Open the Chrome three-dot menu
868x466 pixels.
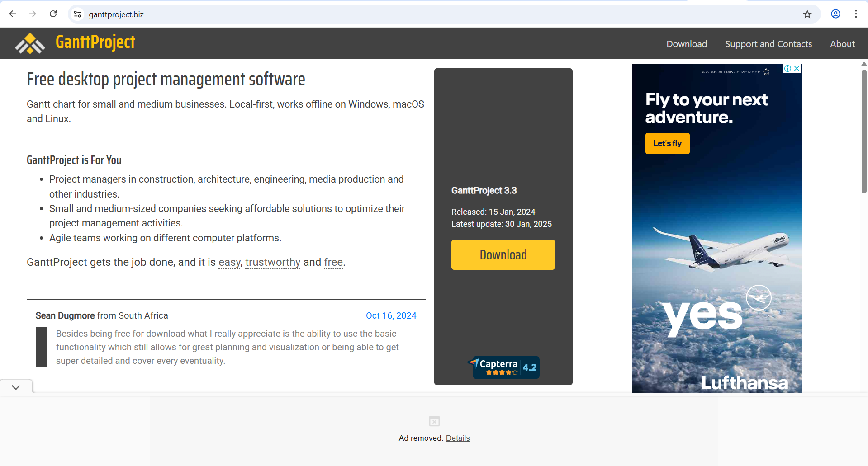(856, 14)
